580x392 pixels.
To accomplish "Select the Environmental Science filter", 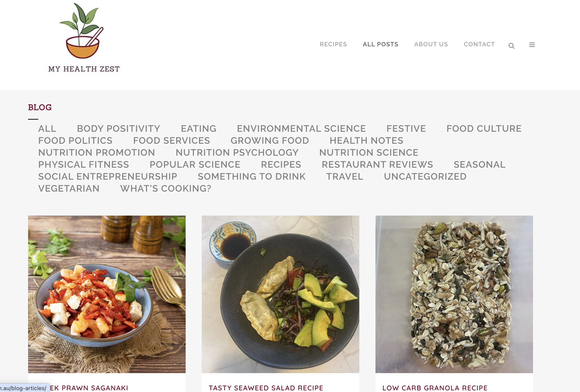I will pyautogui.click(x=301, y=129).
